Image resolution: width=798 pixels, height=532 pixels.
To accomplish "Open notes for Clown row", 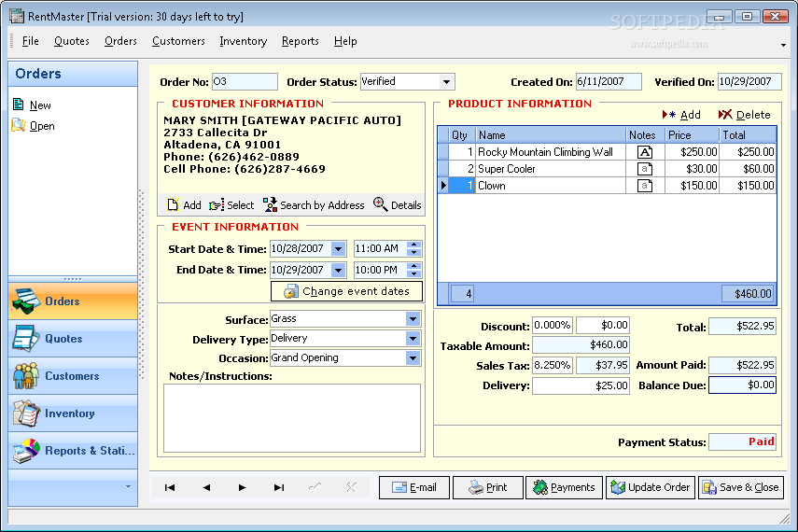I will 645,186.
